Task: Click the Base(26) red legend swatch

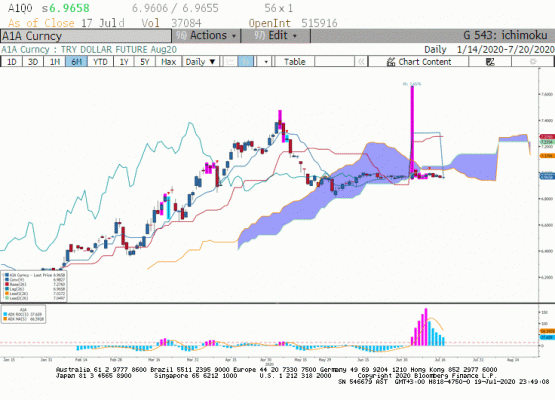Action: (x=7, y=284)
